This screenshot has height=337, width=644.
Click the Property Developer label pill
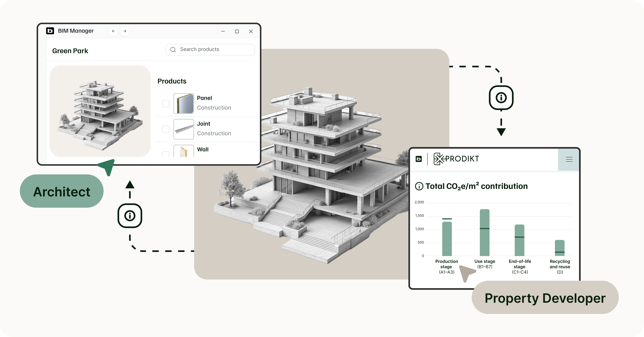click(545, 298)
